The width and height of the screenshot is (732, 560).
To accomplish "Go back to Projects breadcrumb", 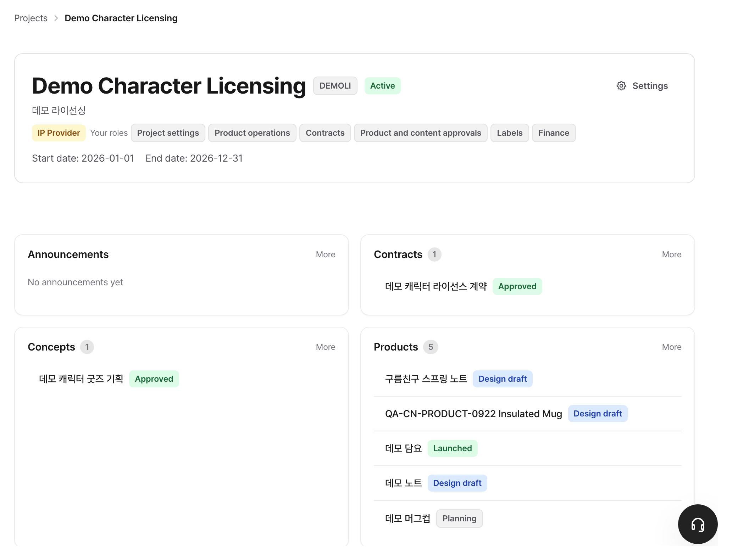I will click(x=31, y=18).
